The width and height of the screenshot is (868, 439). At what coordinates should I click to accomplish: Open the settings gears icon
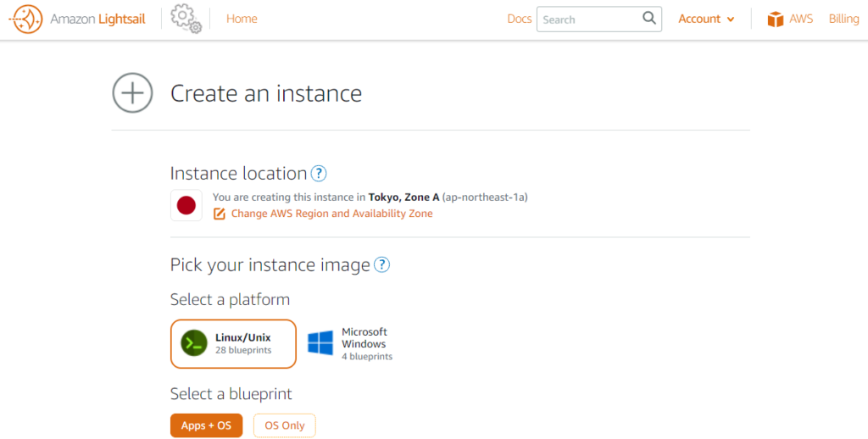[186, 19]
